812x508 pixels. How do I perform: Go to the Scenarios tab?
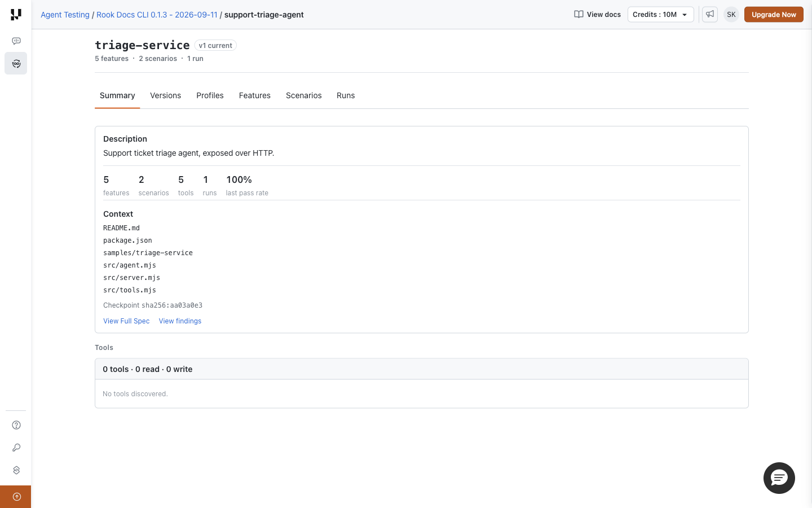click(304, 95)
